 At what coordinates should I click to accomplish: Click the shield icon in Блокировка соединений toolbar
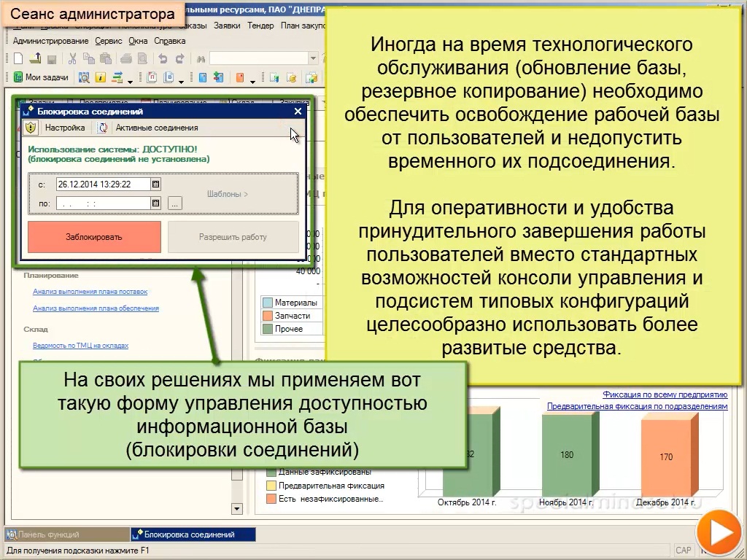click(30, 128)
